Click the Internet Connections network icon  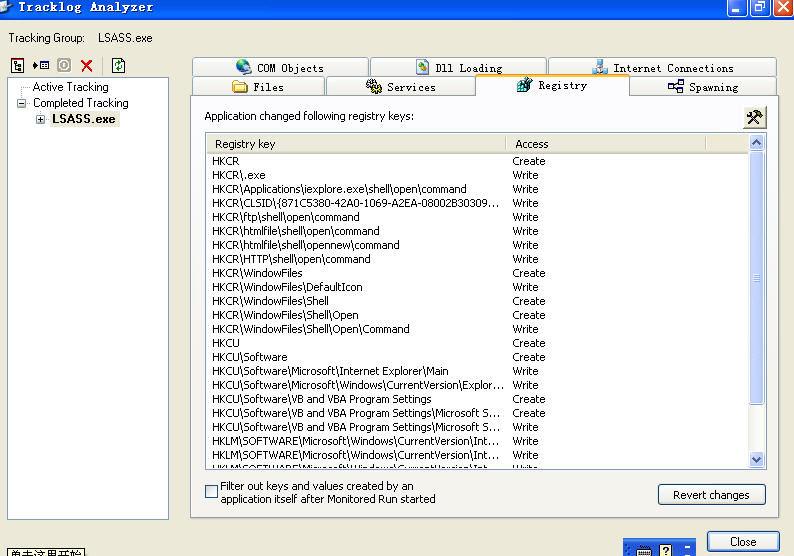pyautogui.click(x=600, y=67)
